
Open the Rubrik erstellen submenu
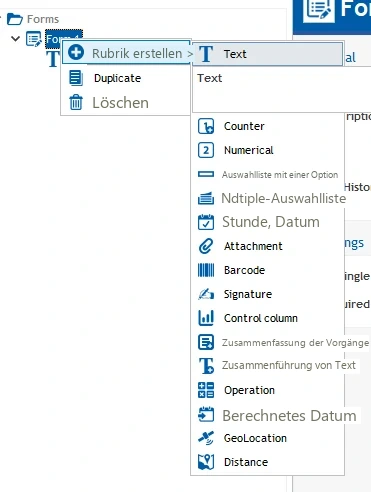pyautogui.click(x=127, y=53)
